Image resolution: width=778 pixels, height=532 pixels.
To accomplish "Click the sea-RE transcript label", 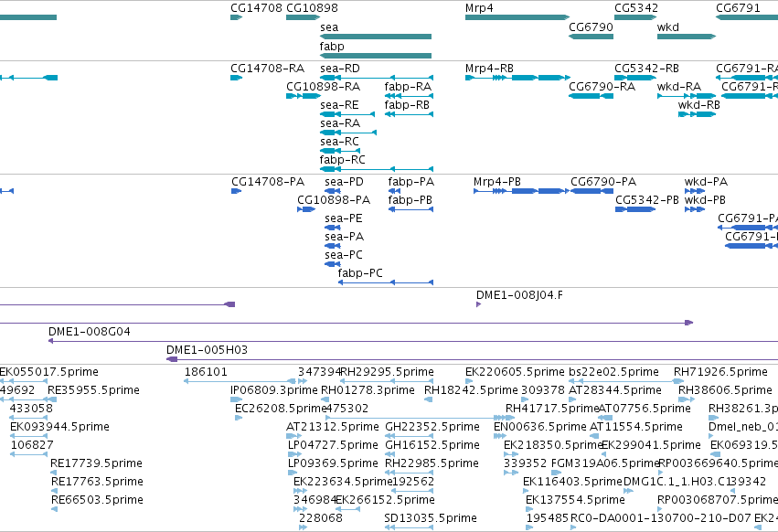I will coord(339,105).
